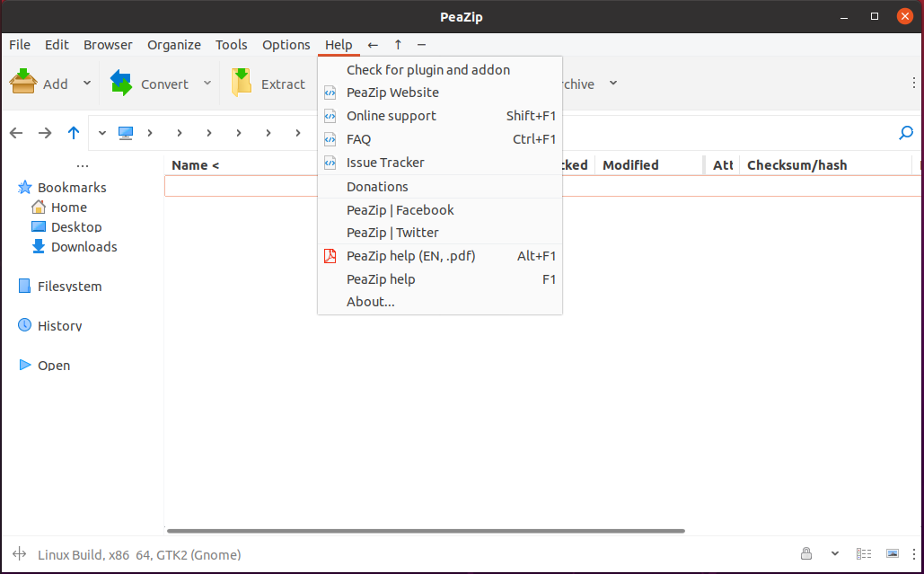Go back with the navigation left arrow
Image resolution: width=924 pixels, height=574 pixels.
pos(16,133)
